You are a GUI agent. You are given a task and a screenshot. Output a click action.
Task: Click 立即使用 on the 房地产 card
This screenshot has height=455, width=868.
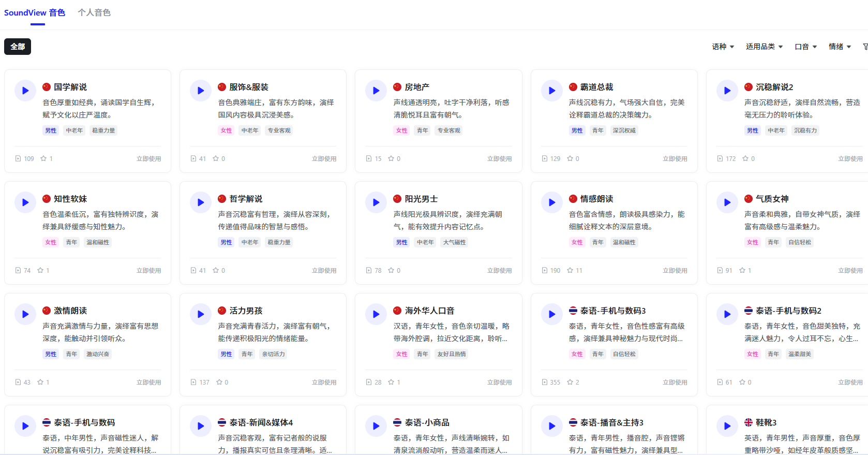coord(499,159)
